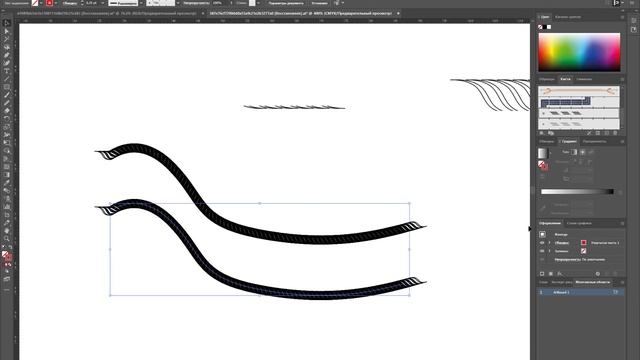Open gradient preset dropdown arrow
640x360 pixels.
pyautogui.click(x=550, y=153)
